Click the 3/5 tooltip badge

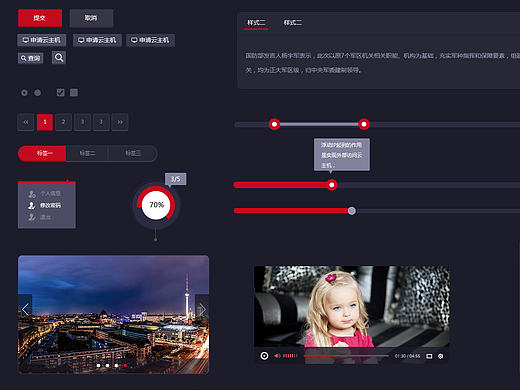coord(176,179)
